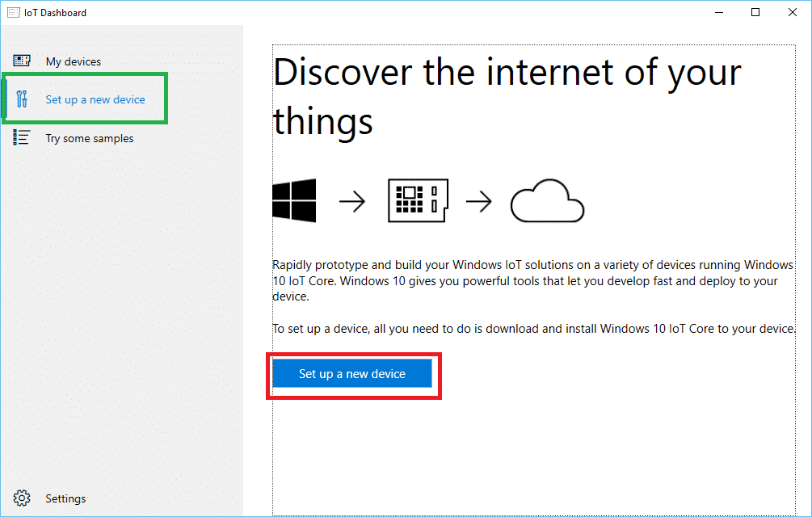Click the tools icon beside Set up a new device
Image resolution: width=812 pixels, height=517 pixels.
22,99
